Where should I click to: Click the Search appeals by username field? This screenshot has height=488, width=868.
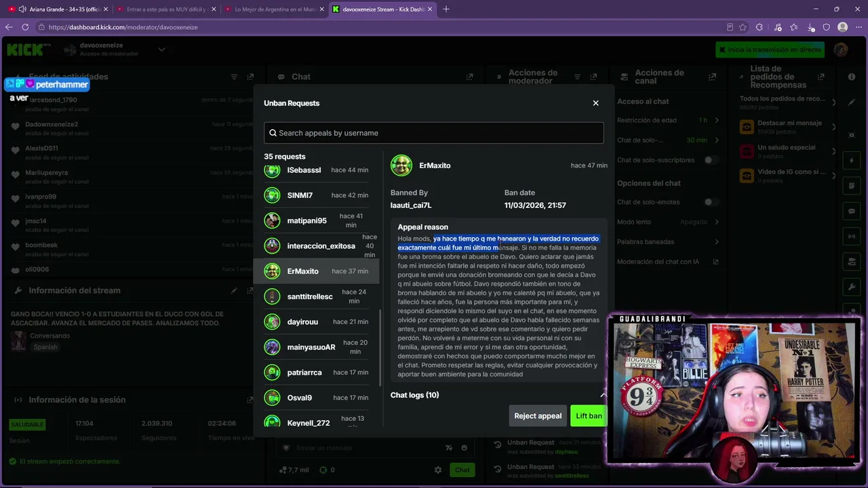point(434,133)
